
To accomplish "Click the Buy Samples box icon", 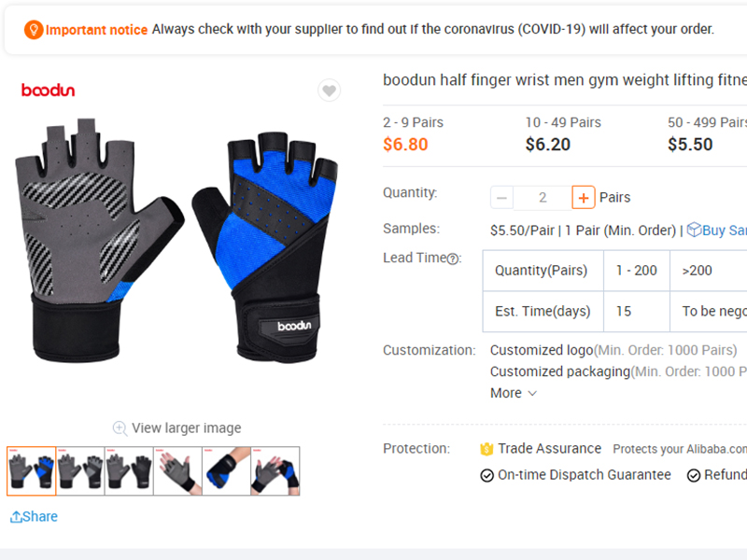I will 694,230.
